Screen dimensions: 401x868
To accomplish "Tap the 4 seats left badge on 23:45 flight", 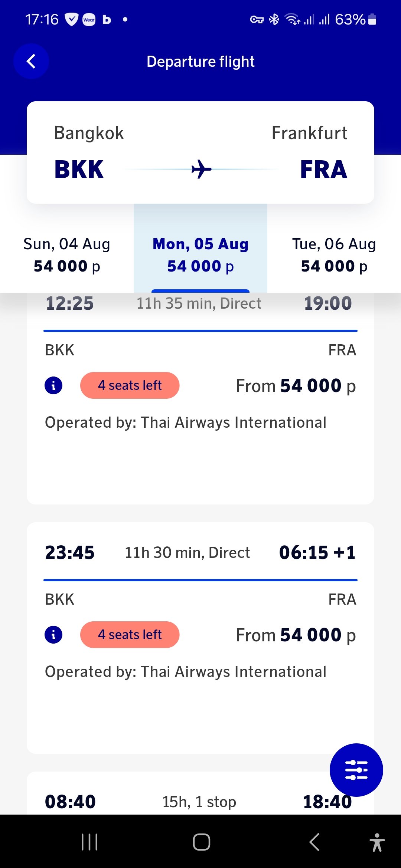I will point(130,635).
